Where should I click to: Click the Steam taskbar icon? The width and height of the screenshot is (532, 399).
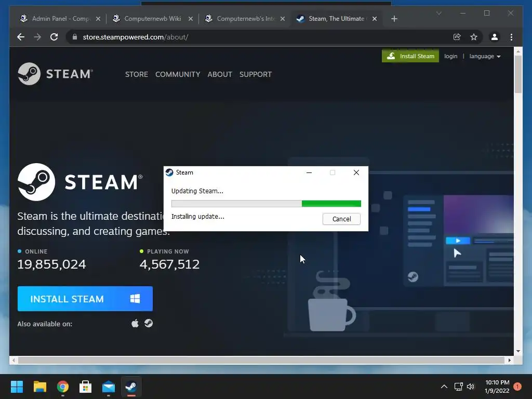coord(131,387)
